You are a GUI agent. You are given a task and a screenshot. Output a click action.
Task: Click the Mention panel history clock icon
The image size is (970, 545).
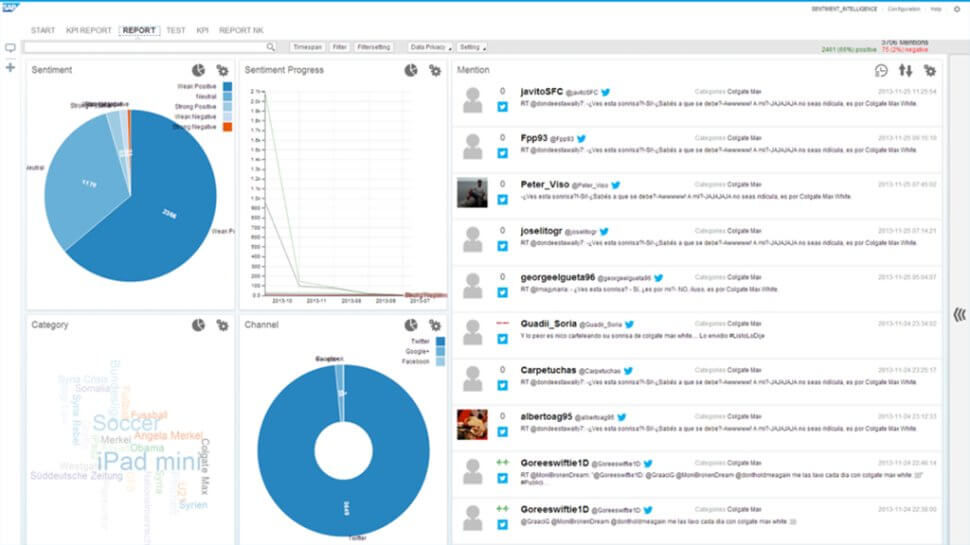click(881, 71)
